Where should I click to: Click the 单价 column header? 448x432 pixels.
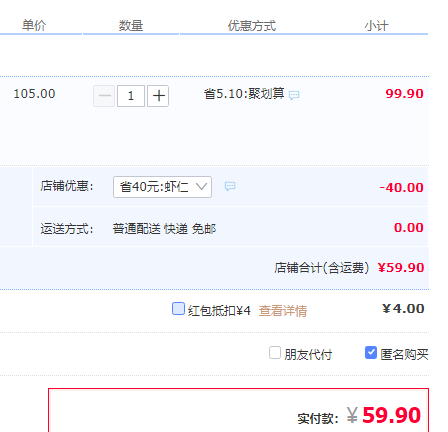point(34,25)
